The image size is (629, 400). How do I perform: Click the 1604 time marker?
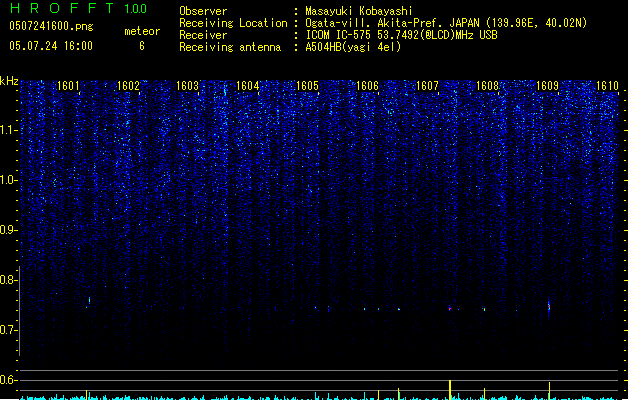pyautogui.click(x=248, y=86)
